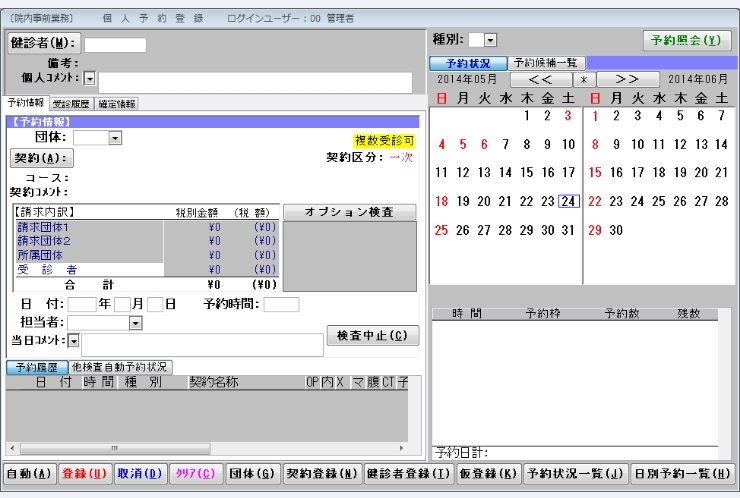Click the 健診者 input field
Screen dimensions: 740x498
click(115, 44)
